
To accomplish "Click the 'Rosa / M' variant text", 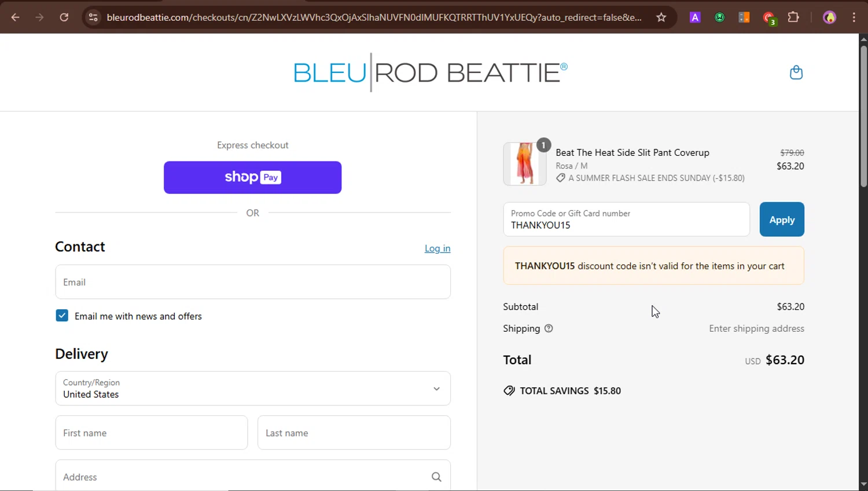I will point(572,166).
